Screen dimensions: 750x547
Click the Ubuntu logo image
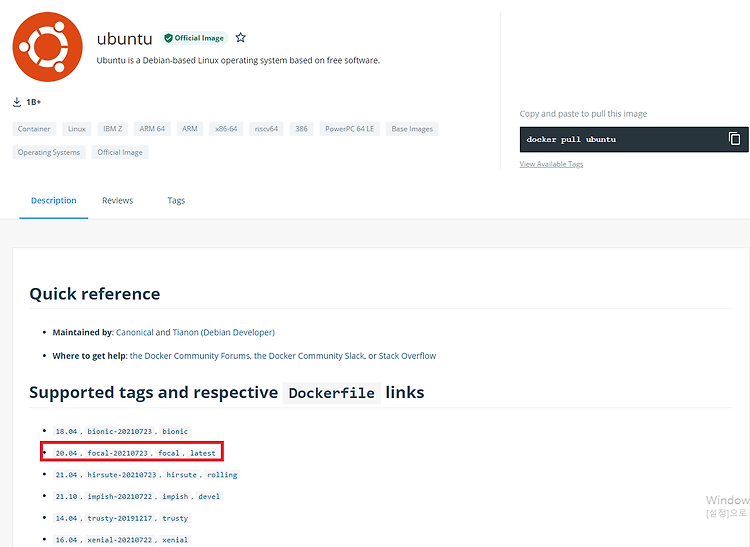point(47,47)
